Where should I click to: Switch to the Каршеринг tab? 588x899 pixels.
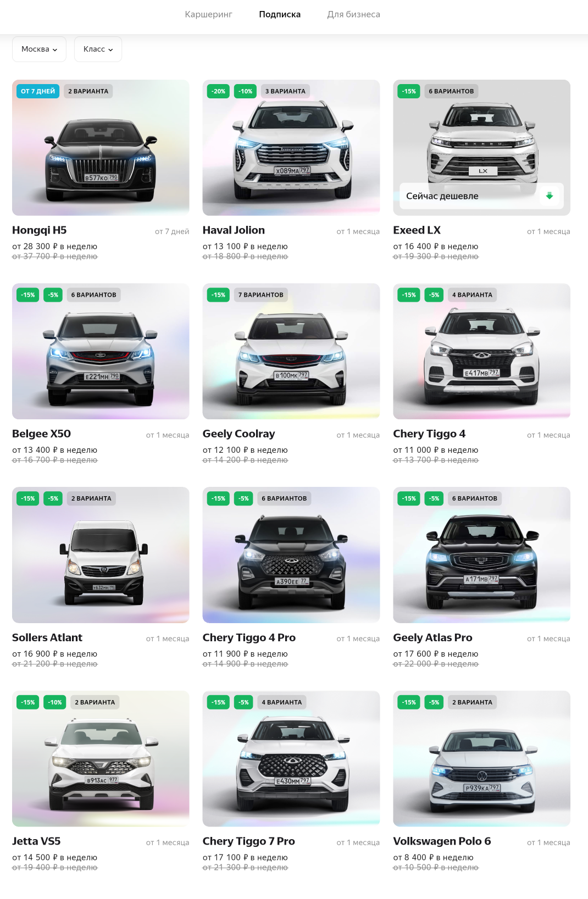pos(208,14)
